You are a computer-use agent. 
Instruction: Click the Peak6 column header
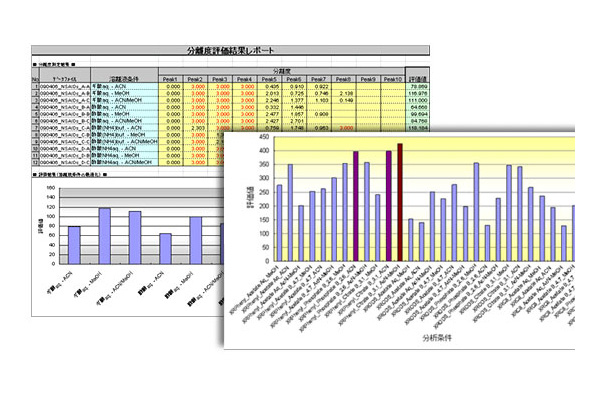(x=294, y=79)
